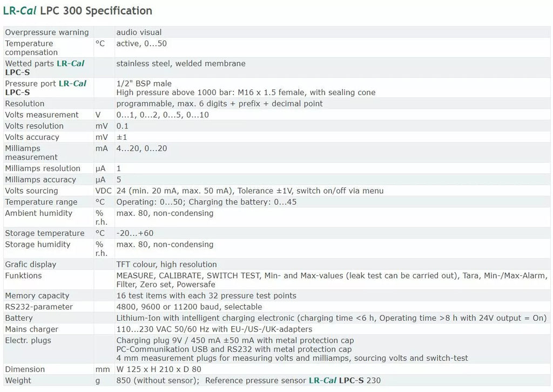
Task: Select the Volts measurement range values
Action: (163, 114)
